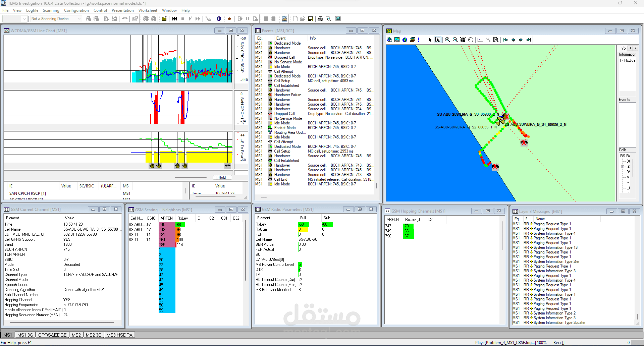Click the print icon in main toolbar
This screenshot has height=346, width=644.
320,19
